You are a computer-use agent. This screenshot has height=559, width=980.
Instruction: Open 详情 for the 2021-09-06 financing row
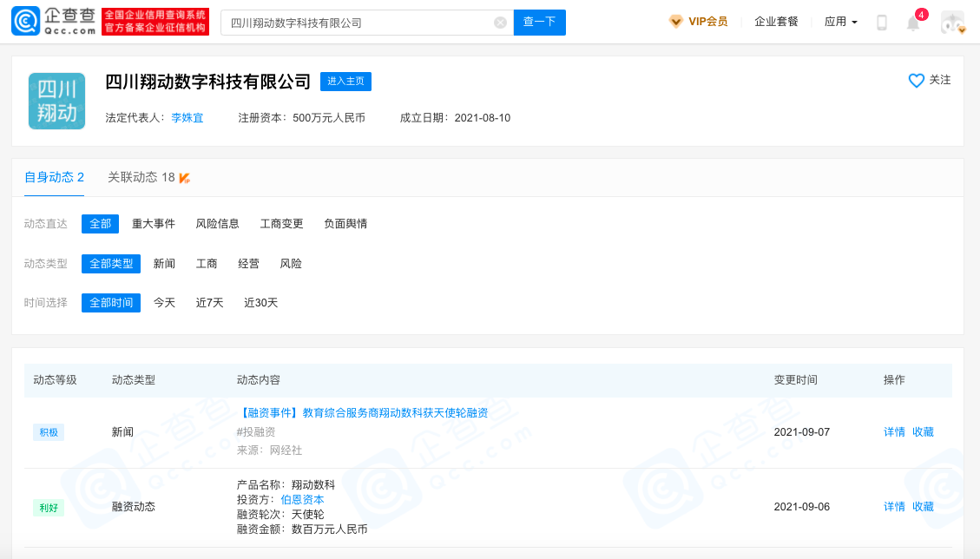click(x=894, y=506)
